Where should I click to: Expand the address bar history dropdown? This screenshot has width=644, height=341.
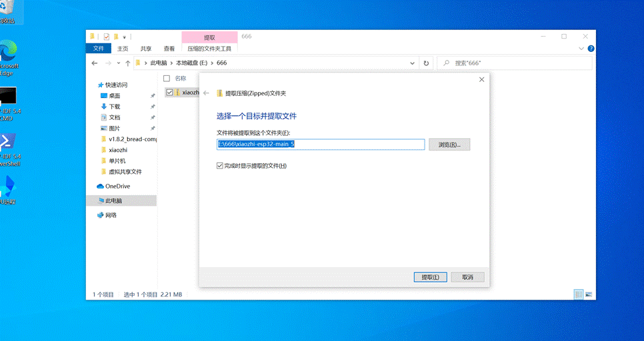pos(413,63)
